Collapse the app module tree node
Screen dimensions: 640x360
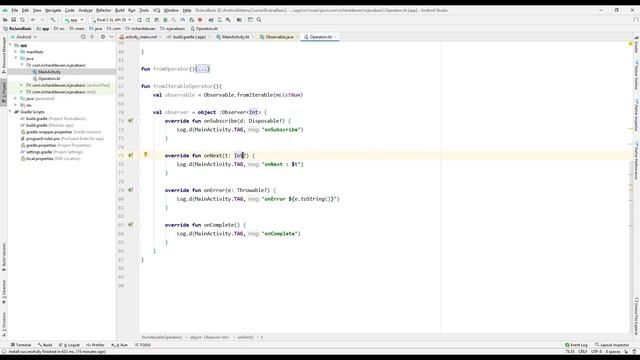point(11,45)
